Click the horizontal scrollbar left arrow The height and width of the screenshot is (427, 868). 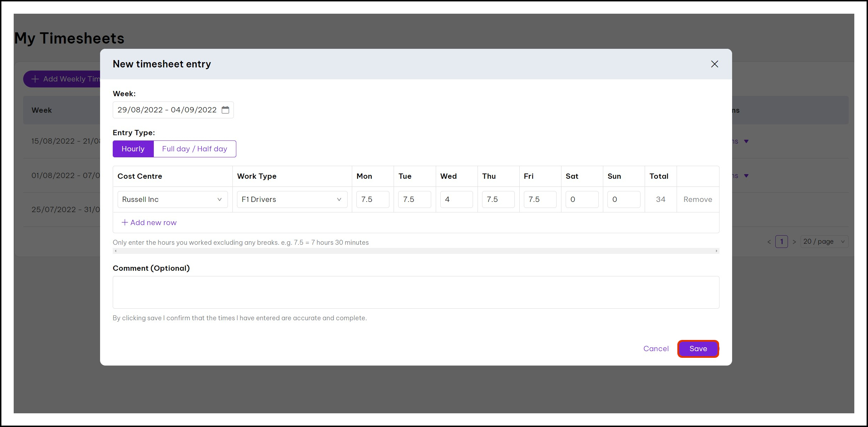tap(116, 251)
